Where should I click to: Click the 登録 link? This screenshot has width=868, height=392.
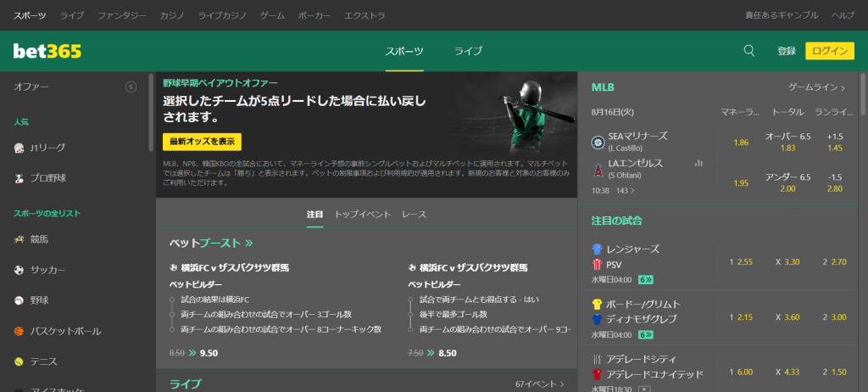tap(787, 51)
